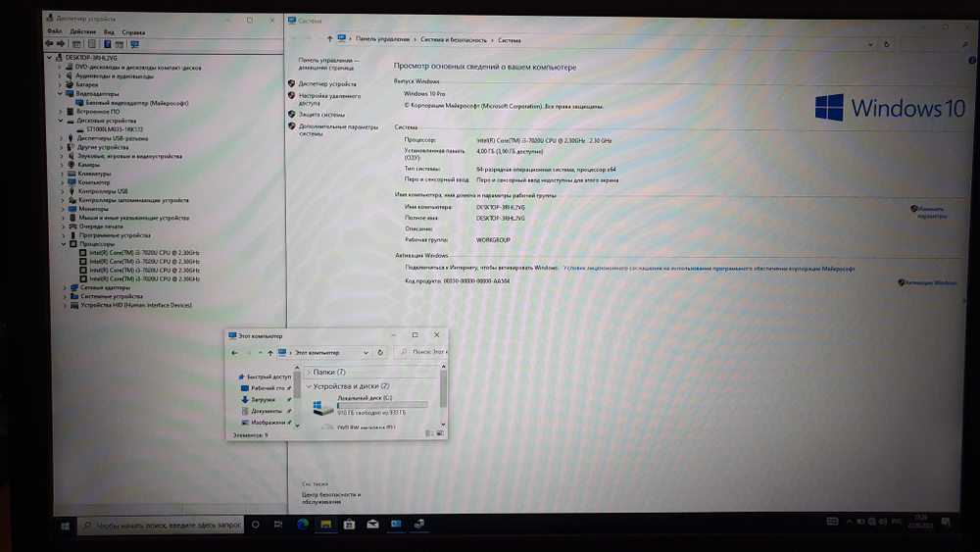The width and height of the screenshot is (980, 552).
Task: Click the scan hardware monitor icon in Device Manager toolbar
Action: pos(134,44)
